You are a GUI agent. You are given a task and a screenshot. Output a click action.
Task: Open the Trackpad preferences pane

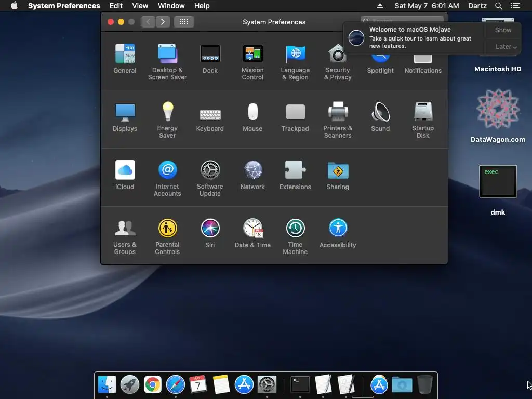(295, 117)
